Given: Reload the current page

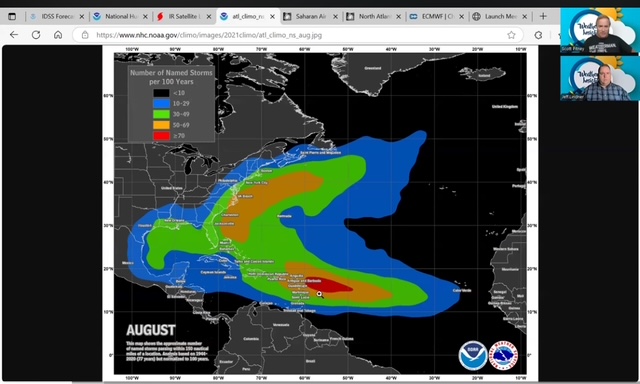Looking at the screenshot, I should click(x=36, y=35).
